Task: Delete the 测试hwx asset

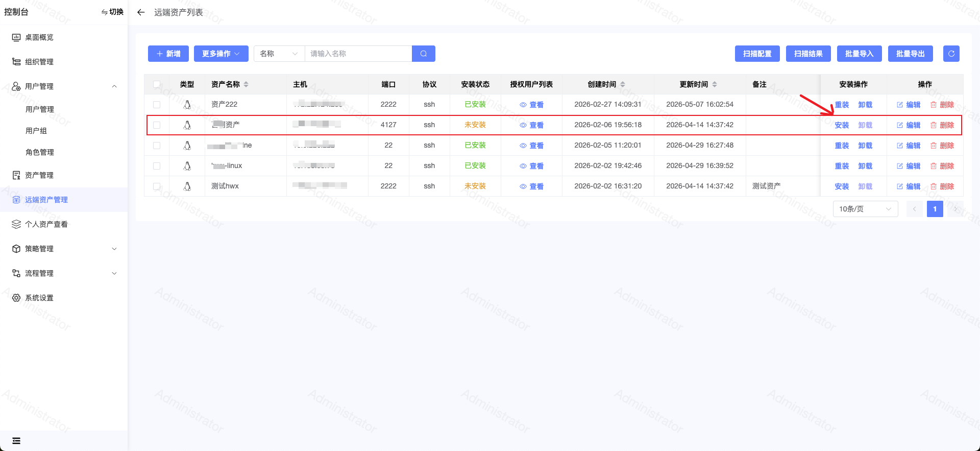Action: (942, 186)
